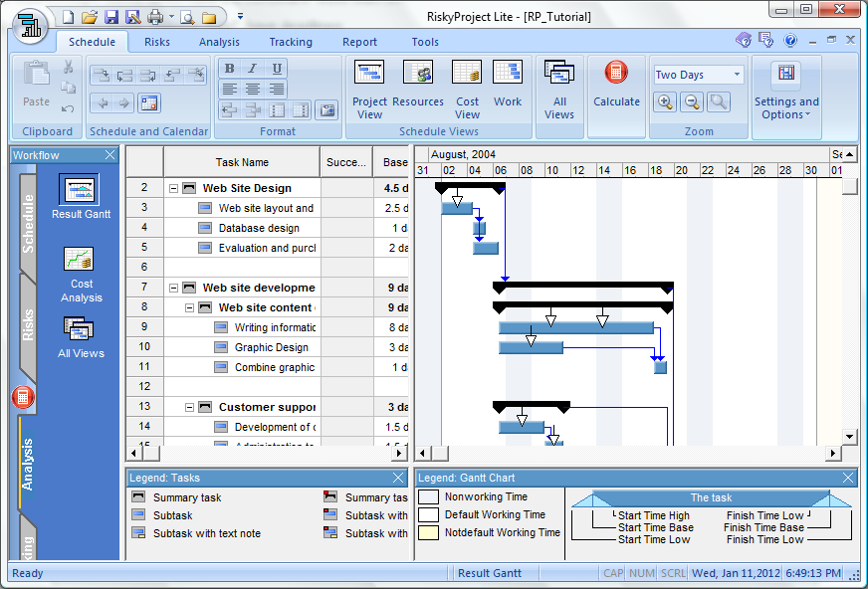This screenshot has width=868, height=589.
Task: Open the RiskyProject application orb menu
Action: pyautogui.click(x=30, y=25)
